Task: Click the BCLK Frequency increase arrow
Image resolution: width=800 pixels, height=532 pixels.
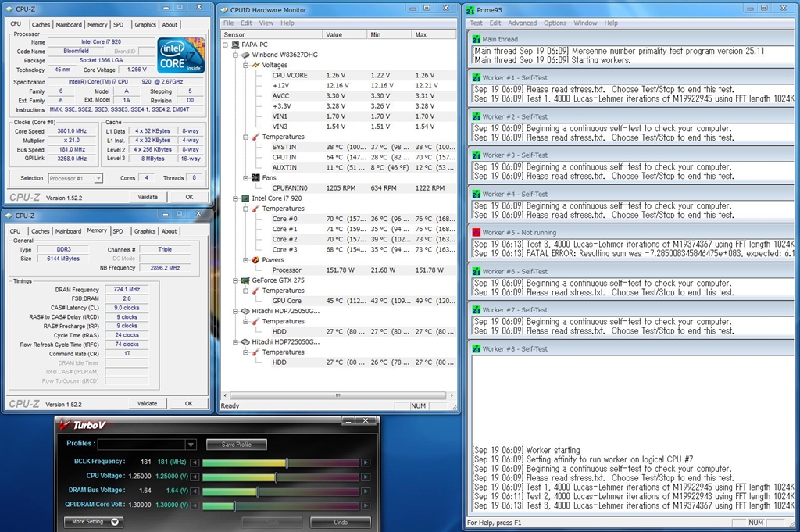Action: 366,462
